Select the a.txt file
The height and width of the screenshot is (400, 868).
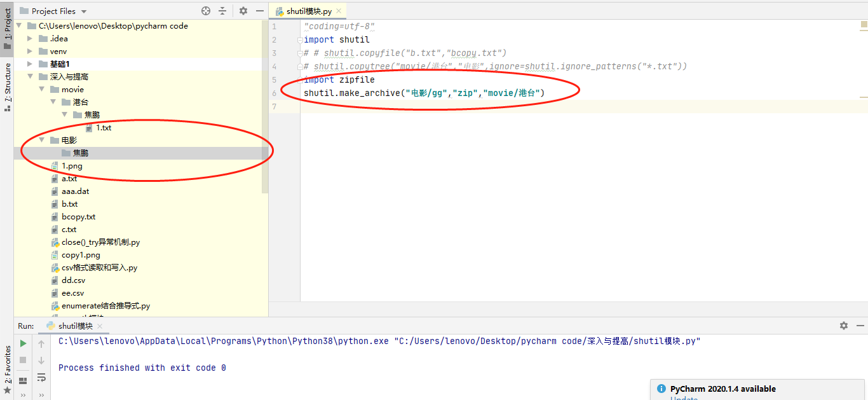tap(64, 179)
